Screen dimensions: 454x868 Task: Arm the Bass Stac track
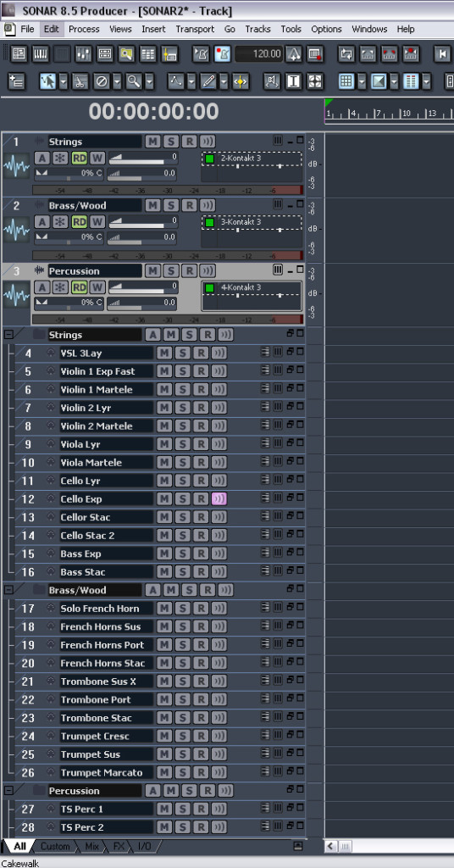(201, 571)
